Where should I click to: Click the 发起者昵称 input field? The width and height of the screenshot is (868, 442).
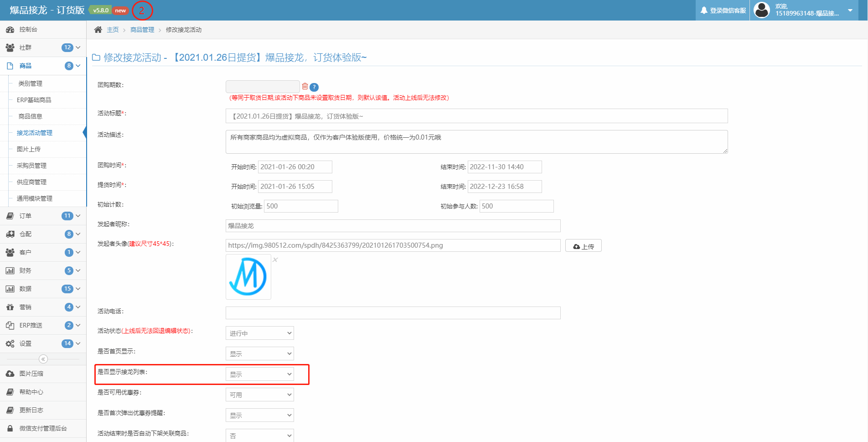(393, 226)
